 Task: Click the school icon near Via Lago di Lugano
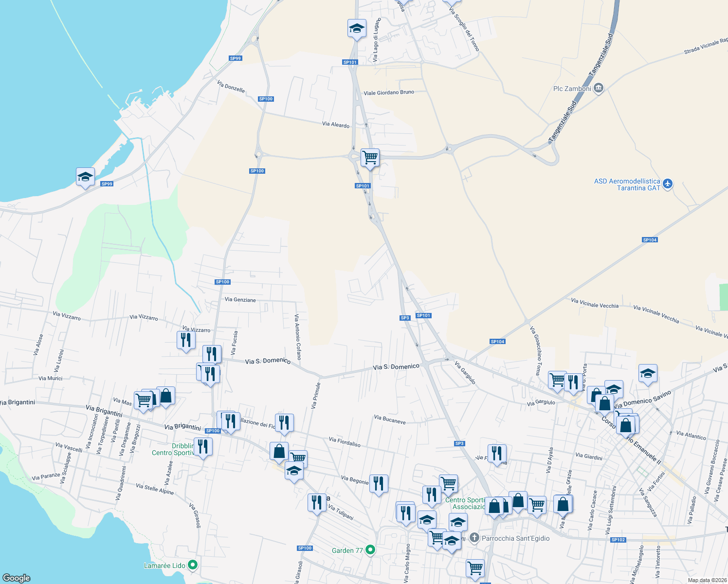point(357,28)
